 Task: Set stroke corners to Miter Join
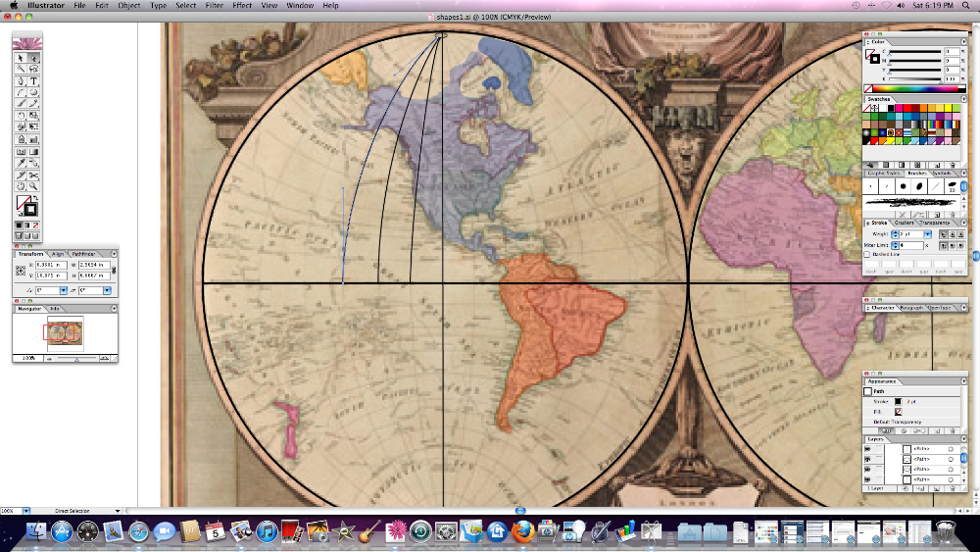(944, 246)
